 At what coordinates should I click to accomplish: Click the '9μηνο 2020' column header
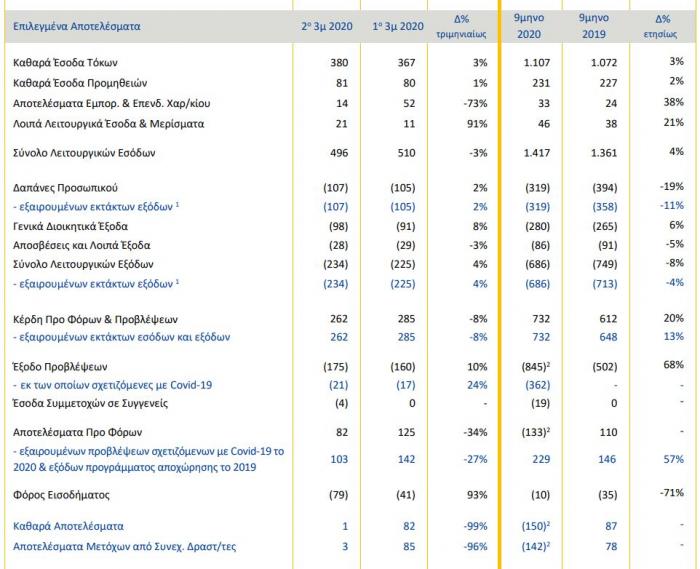click(529, 24)
